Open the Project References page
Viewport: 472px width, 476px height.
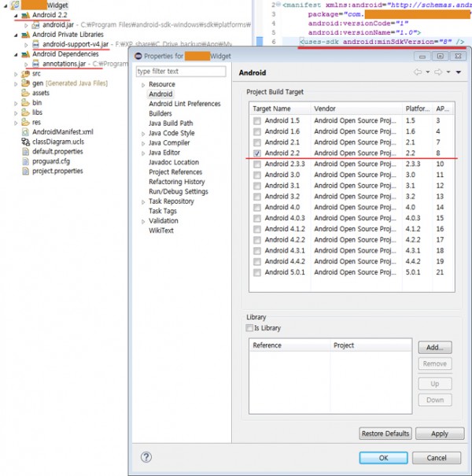point(175,172)
